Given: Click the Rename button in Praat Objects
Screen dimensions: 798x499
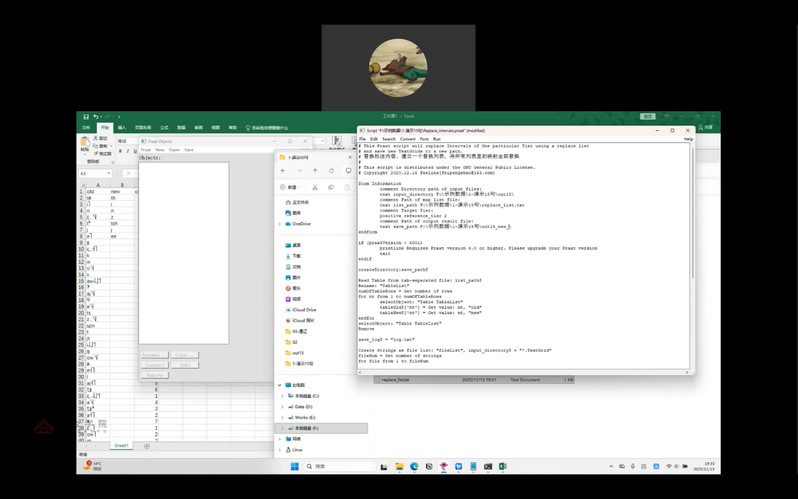Looking at the screenshot, I should [x=153, y=354].
